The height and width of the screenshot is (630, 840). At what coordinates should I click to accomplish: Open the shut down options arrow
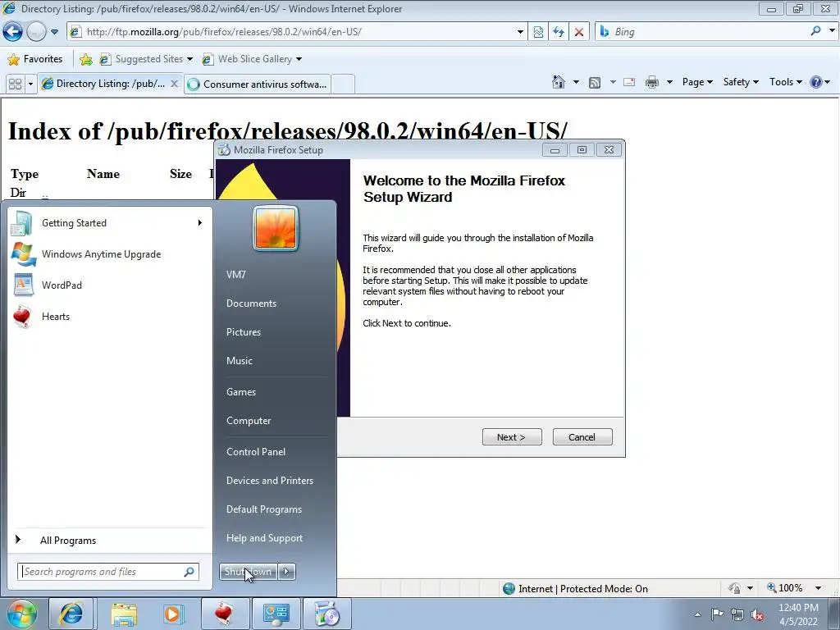pyautogui.click(x=286, y=572)
